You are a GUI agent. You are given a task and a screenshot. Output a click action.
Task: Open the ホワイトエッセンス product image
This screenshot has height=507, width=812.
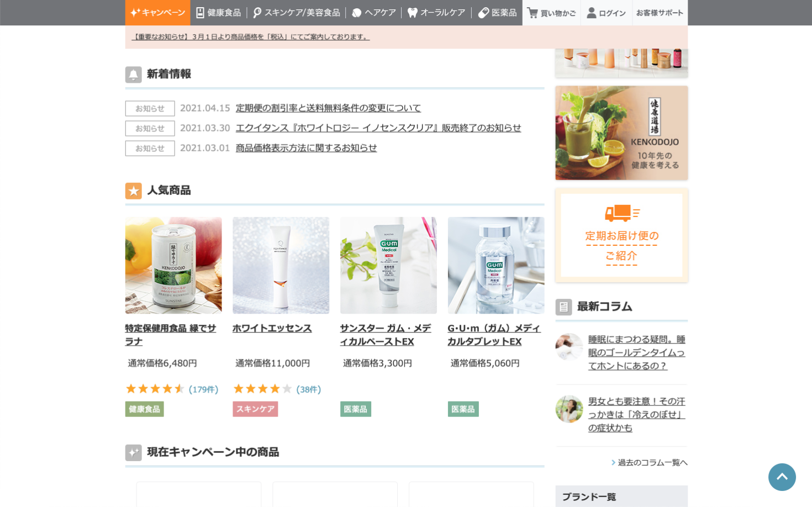coord(281,265)
